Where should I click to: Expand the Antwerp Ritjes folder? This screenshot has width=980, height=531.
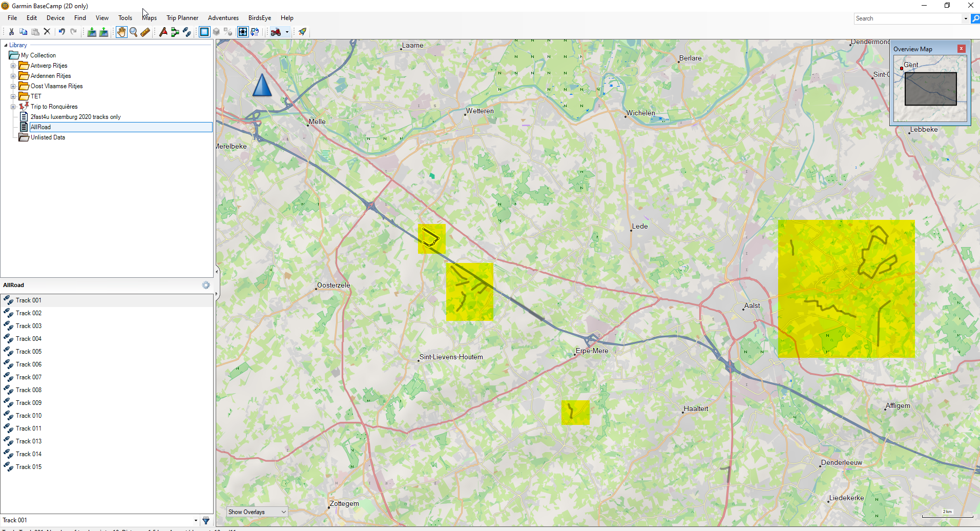13,66
